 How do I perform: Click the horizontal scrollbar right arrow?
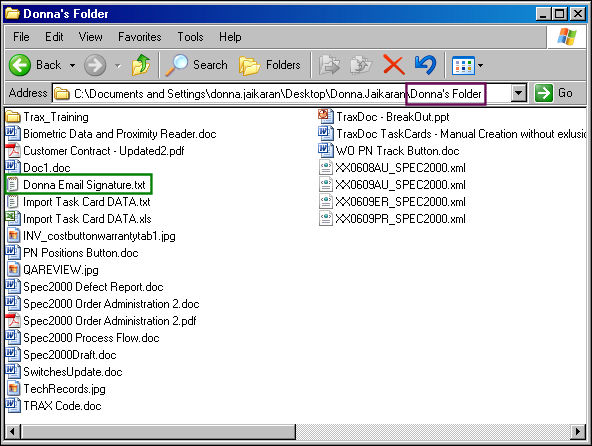[579, 432]
